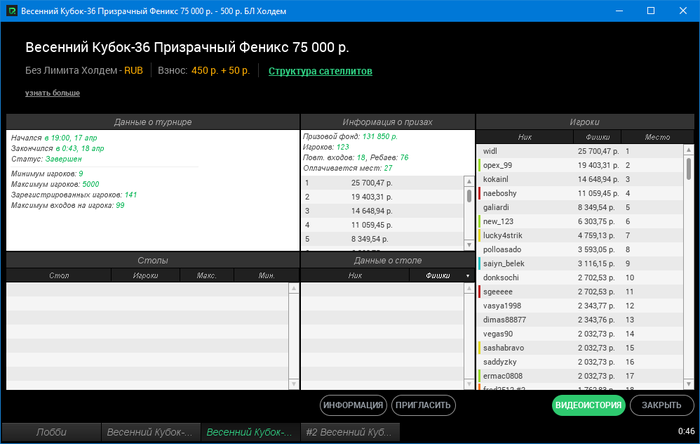700x444 pixels.
Task: Sort players by Ник column header
Action: click(524, 137)
